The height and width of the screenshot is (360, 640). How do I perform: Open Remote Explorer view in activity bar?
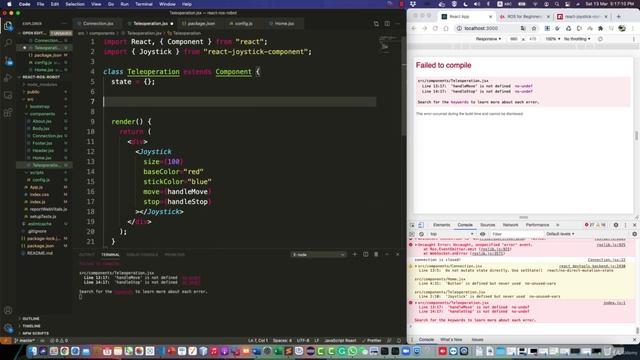(8, 95)
